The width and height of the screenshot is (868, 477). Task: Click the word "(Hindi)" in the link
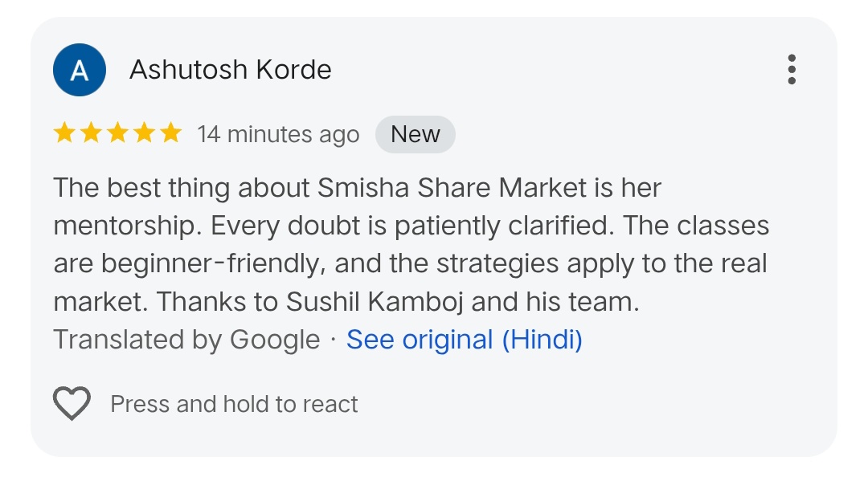point(542,340)
